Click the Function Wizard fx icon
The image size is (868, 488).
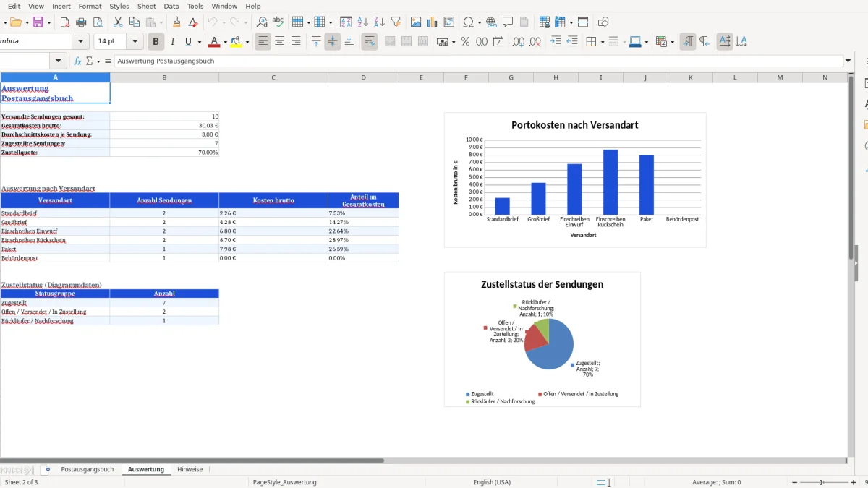(78, 61)
